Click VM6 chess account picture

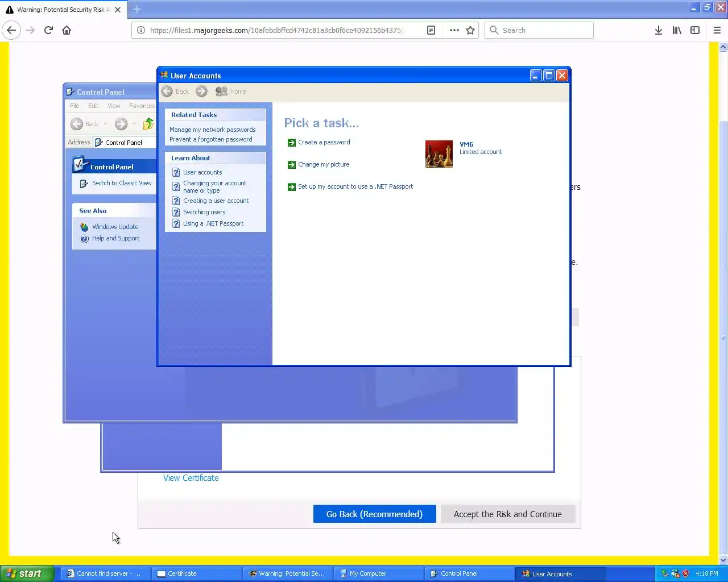439,154
